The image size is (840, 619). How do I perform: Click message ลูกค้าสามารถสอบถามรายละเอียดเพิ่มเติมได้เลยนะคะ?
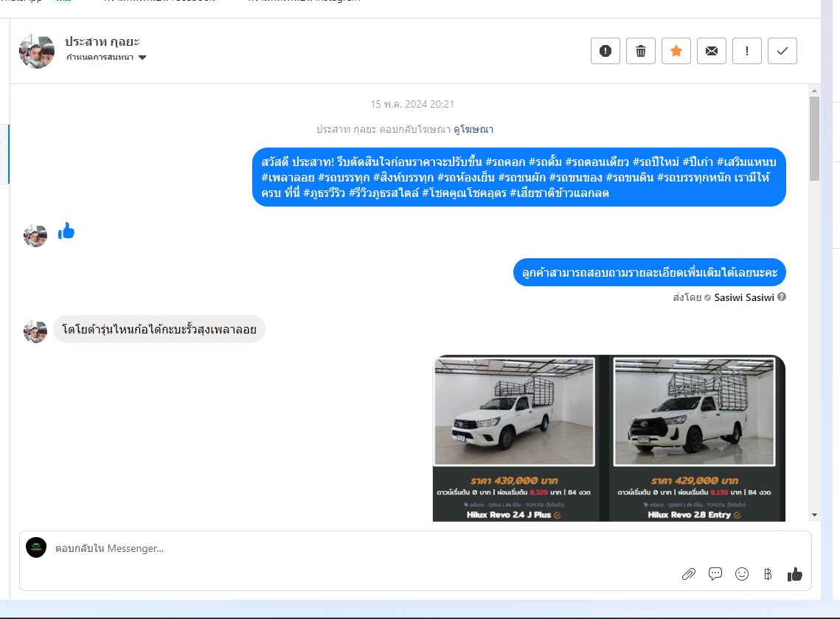tap(649, 272)
